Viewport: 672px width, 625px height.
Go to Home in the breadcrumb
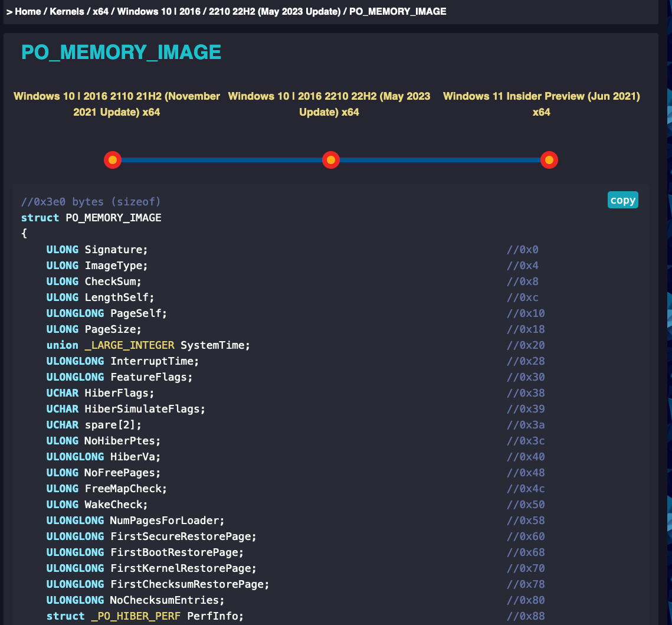click(28, 12)
